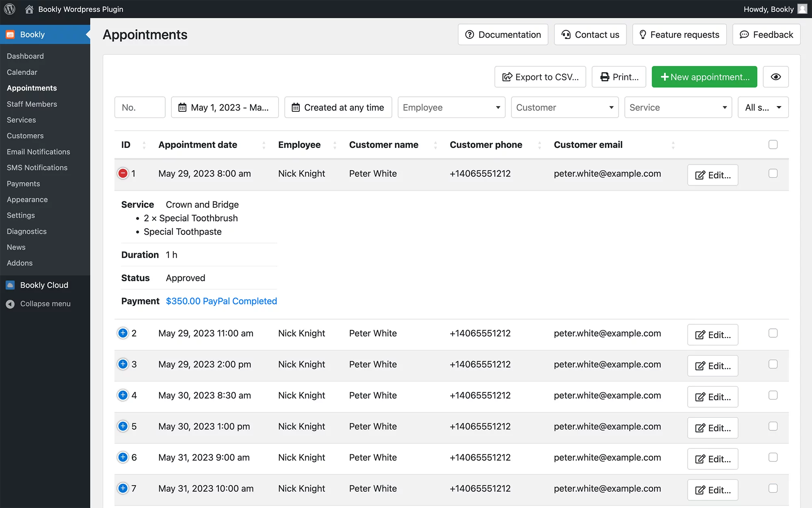Edit appointment 4 on May 30 8:30 am
Image resolution: width=812 pixels, height=508 pixels.
click(713, 397)
